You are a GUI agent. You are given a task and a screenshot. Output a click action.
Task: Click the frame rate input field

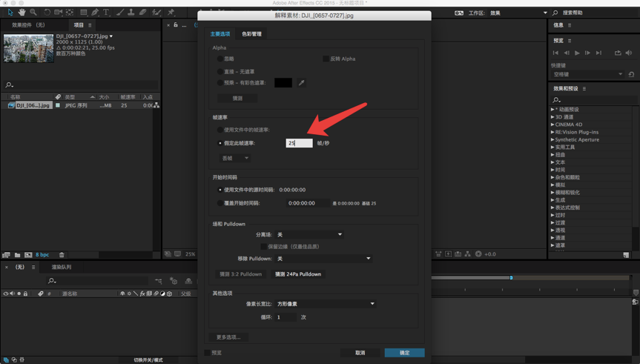coord(300,143)
